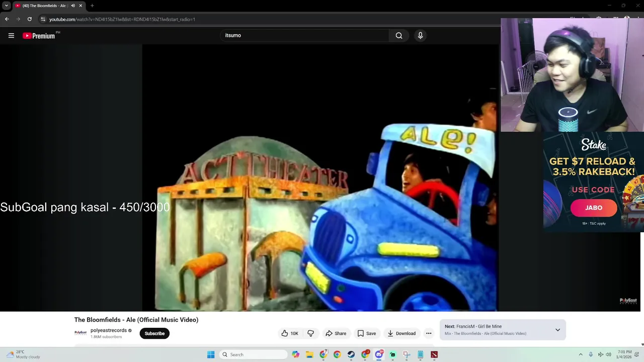Go back in the browser
644x362 pixels.
coord(7,19)
